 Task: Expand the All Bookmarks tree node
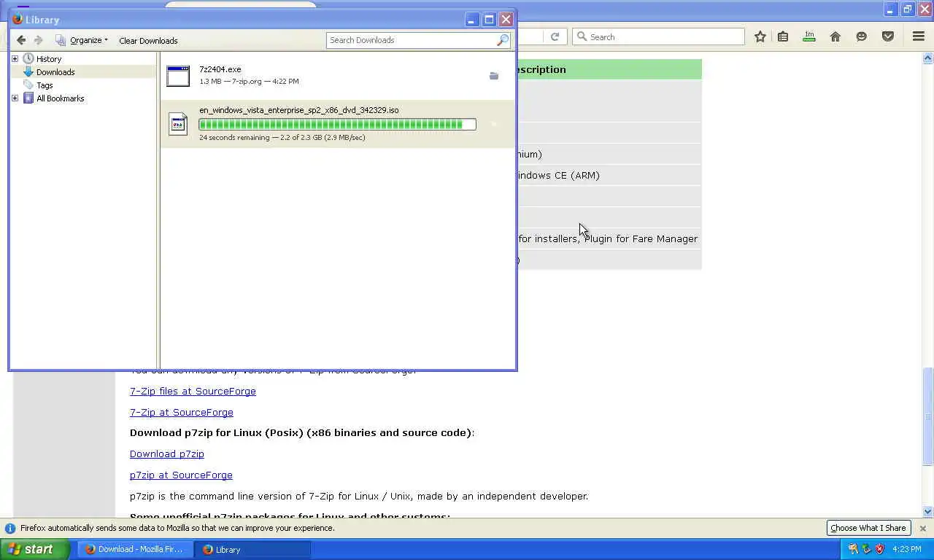(15, 98)
